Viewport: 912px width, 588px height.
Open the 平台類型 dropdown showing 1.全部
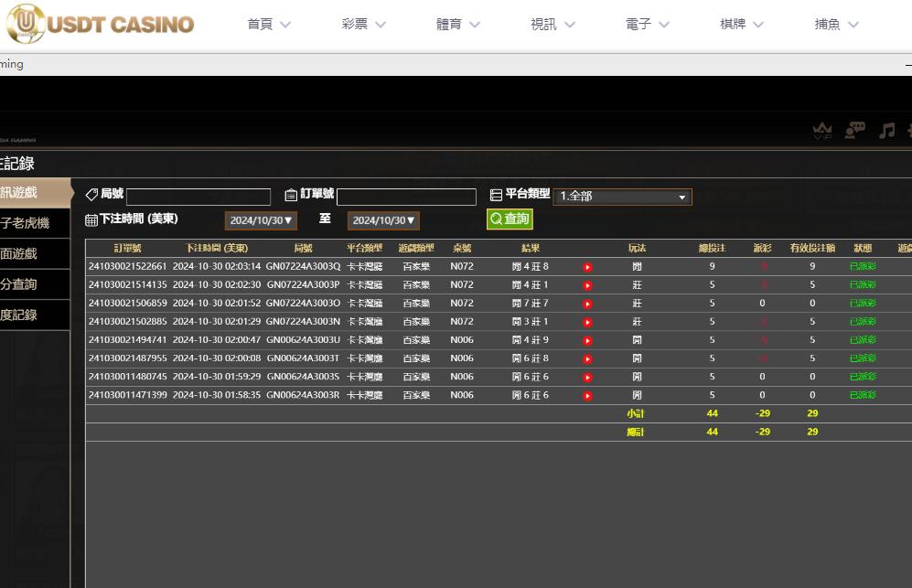622,197
